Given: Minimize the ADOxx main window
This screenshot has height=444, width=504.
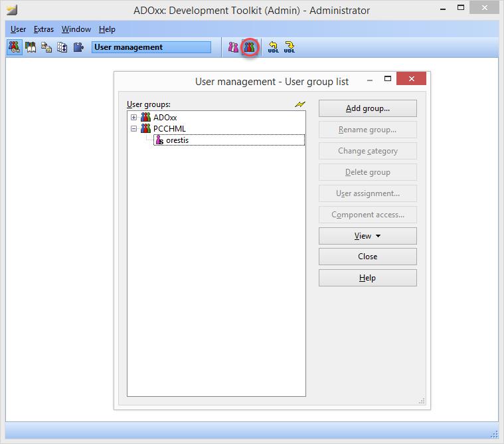Looking at the screenshot, I should (443, 9).
